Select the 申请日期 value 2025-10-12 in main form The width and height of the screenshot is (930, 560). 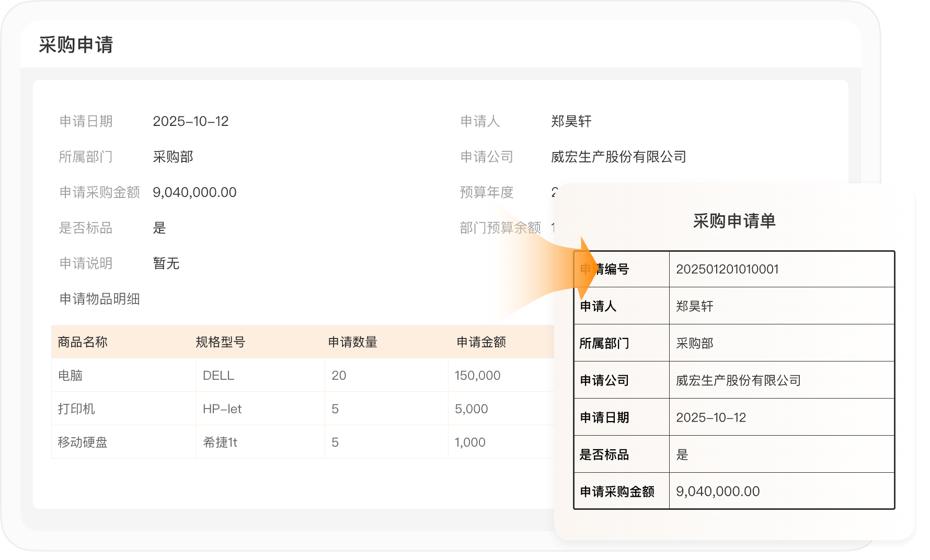coord(190,121)
